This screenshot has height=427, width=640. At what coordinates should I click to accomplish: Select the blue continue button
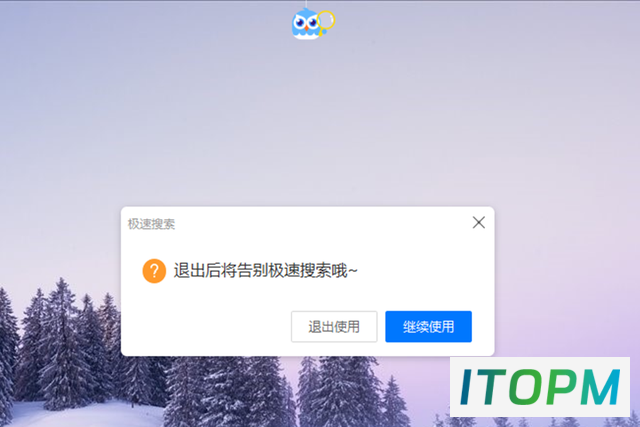428,327
